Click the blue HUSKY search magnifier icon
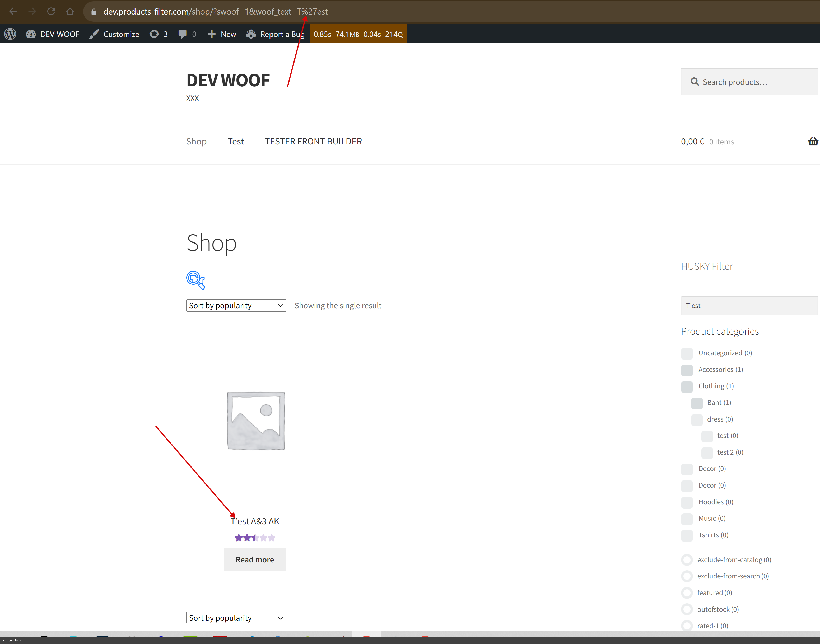 coord(196,280)
